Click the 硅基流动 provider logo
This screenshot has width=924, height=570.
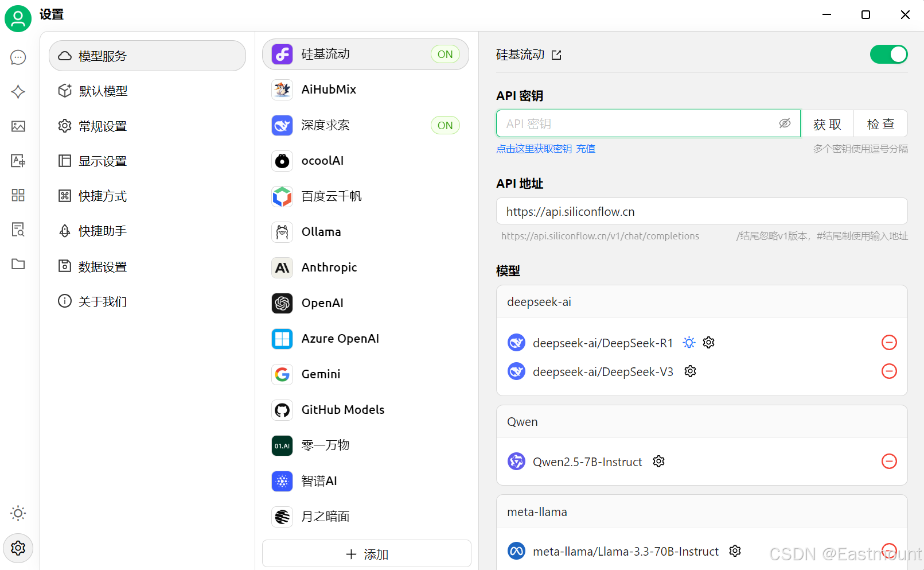[x=282, y=55]
